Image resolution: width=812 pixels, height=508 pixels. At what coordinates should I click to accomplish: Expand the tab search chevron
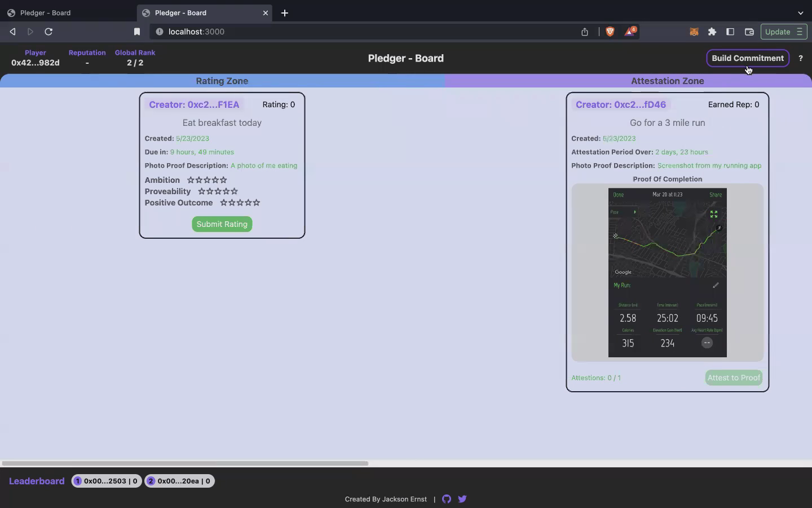click(x=801, y=12)
